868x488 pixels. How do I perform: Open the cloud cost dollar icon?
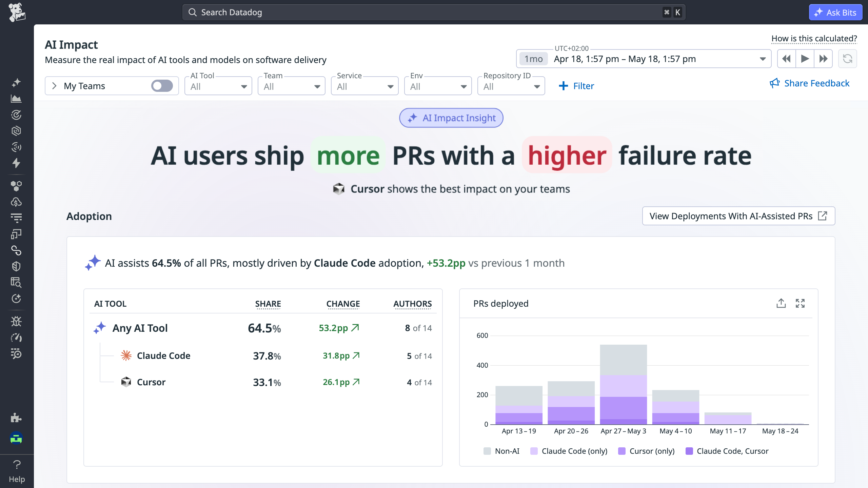tap(16, 202)
